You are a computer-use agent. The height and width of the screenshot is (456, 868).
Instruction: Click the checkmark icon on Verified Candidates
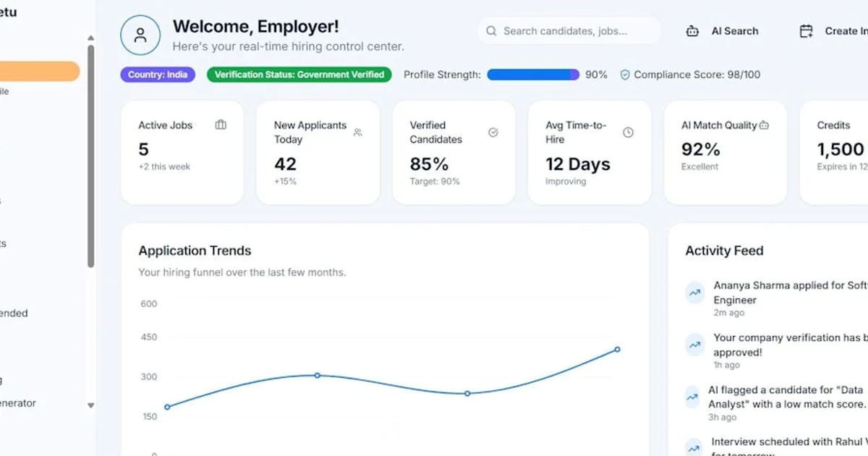[493, 132]
